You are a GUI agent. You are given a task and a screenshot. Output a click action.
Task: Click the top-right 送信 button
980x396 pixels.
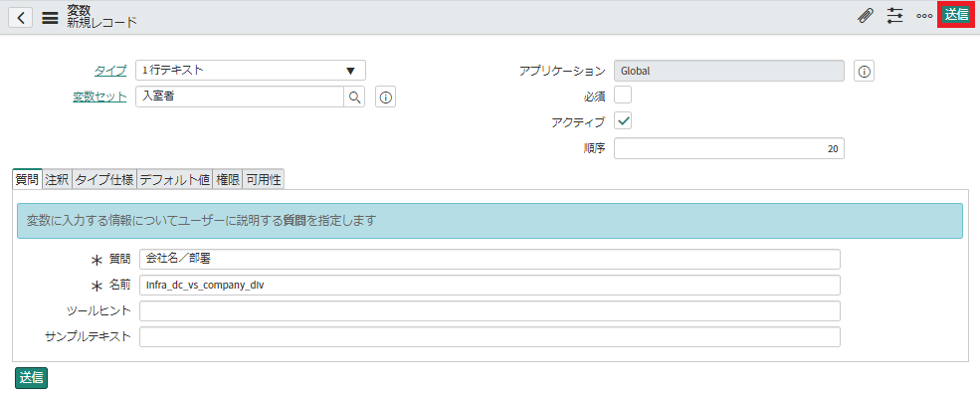pos(956,15)
